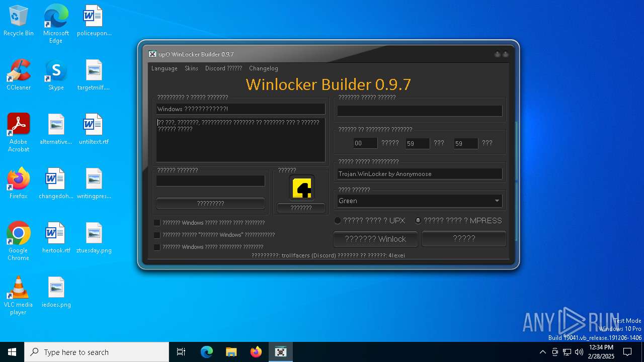The image size is (644, 362).
Task: Select the changedoh Word document icon
Action: point(56,184)
